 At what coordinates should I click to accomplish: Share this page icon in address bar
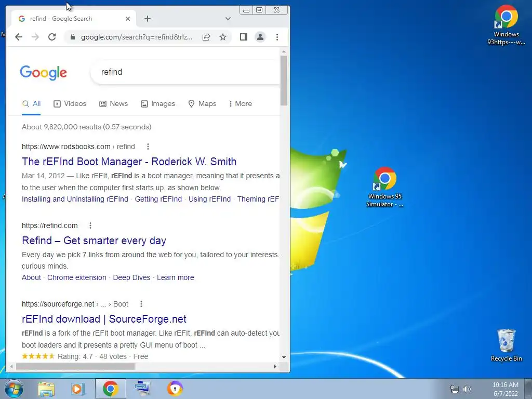pos(206,37)
